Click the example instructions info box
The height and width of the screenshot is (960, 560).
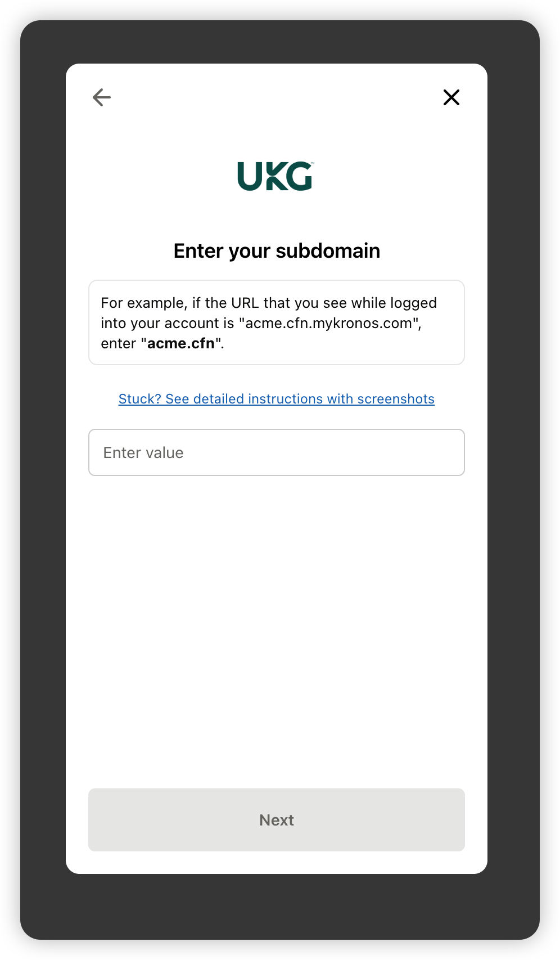click(276, 322)
